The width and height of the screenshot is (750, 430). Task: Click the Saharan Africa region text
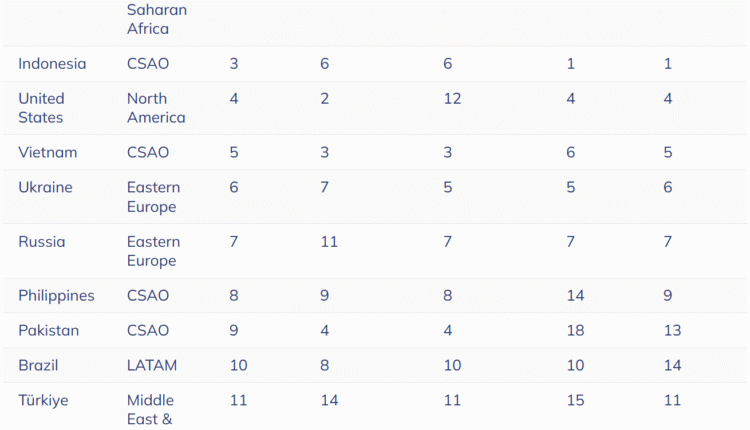point(148,19)
